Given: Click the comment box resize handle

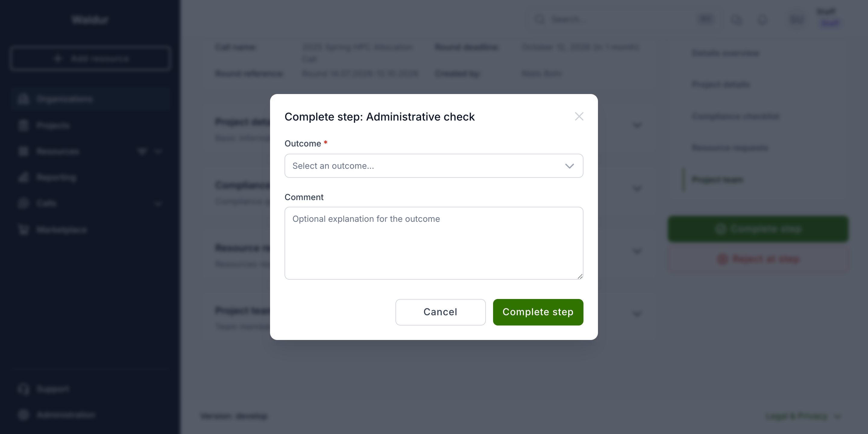Looking at the screenshot, I should [580, 276].
